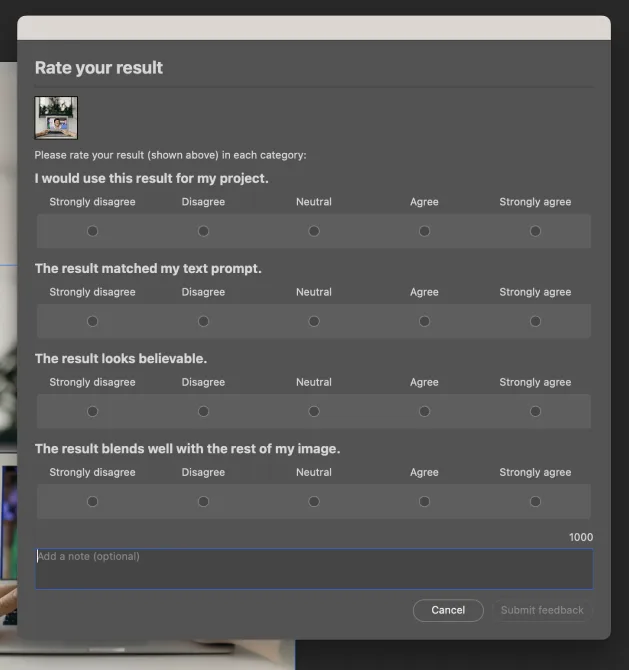Choose Neutral for 'matched my text prompt'
The height and width of the screenshot is (670, 629).
click(314, 321)
